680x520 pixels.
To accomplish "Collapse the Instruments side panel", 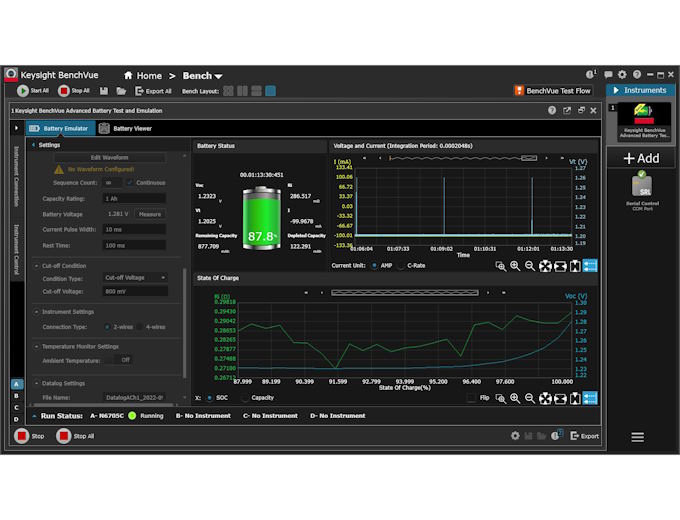I will coord(616,90).
